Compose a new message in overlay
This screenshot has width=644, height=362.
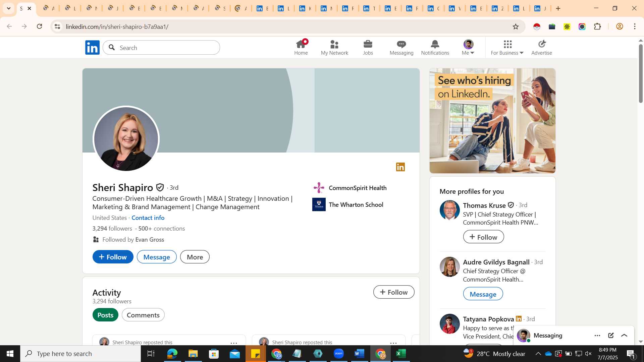pyautogui.click(x=611, y=336)
